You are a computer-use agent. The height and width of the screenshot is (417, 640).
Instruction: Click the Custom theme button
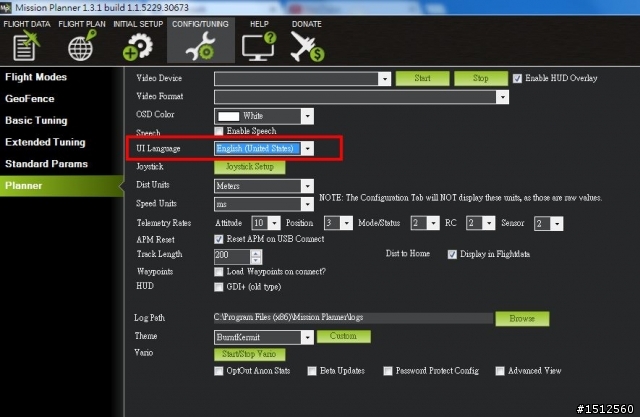(x=344, y=336)
